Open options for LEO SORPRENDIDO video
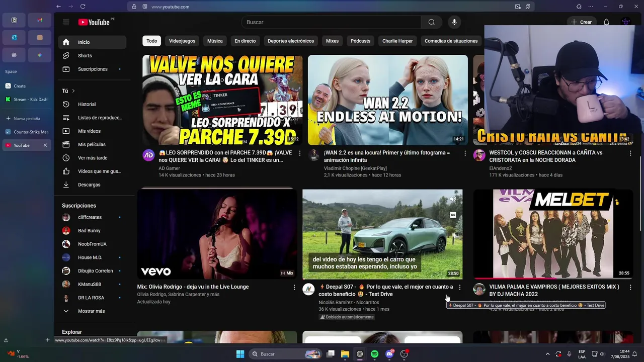The image size is (644, 362). [x=300, y=153]
